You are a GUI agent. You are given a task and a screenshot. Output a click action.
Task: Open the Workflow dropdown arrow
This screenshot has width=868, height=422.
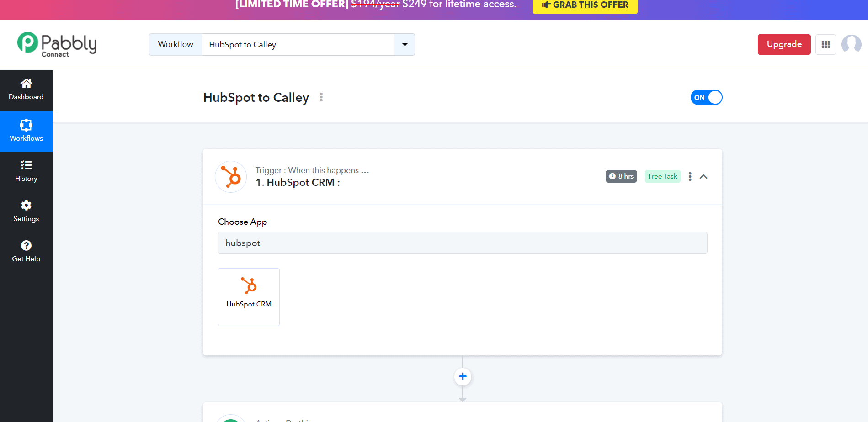click(405, 45)
